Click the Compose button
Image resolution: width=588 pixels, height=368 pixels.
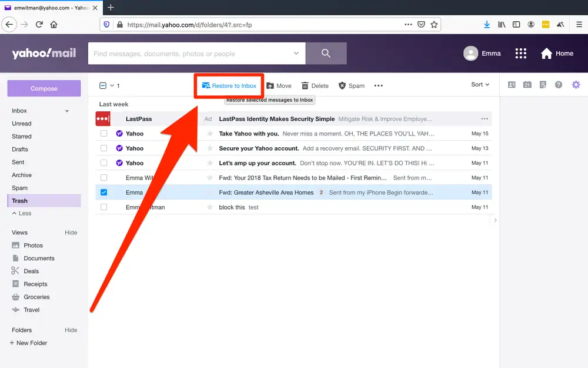point(44,87)
